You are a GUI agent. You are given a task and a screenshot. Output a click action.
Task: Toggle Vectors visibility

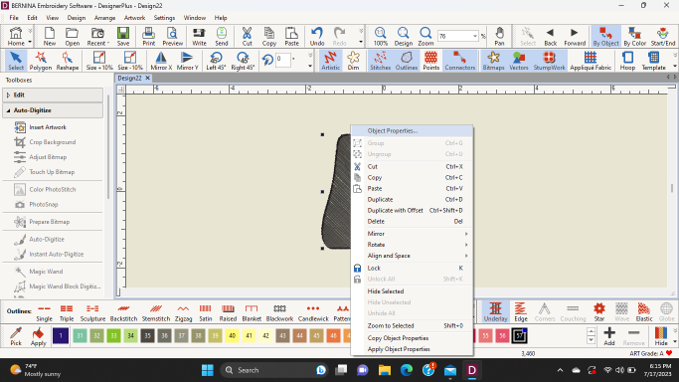pyautogui.click(x=519, y=61)
